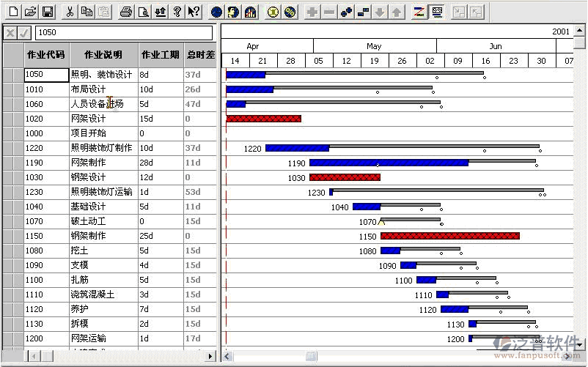Click the Cut scissors icon
This screenshot has width=588, height=367.
pos(70,12)
